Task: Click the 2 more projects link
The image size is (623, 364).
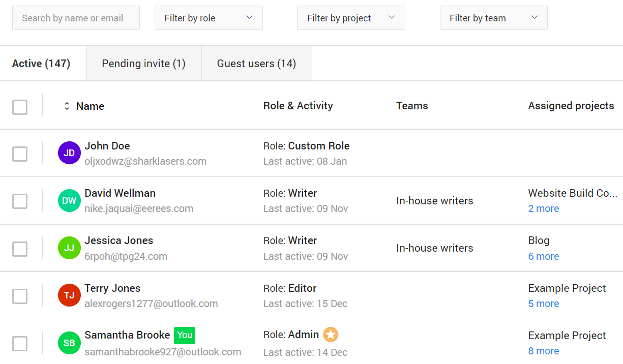Action: (x=544, y=208)
